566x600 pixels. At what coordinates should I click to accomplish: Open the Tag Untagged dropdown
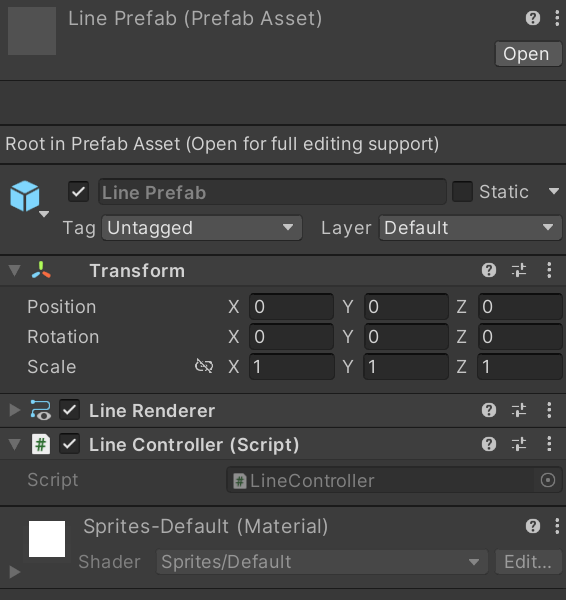(202, 228)
